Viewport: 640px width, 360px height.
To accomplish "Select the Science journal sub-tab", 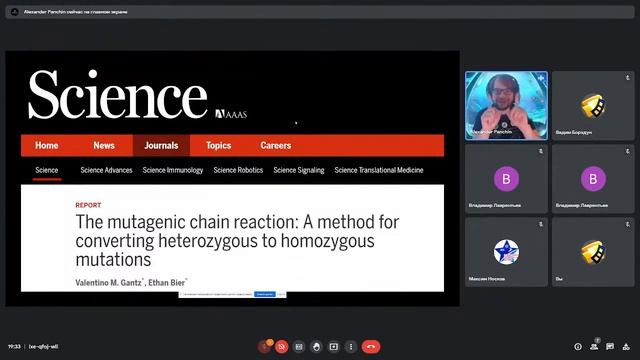I will click(47, 170).
